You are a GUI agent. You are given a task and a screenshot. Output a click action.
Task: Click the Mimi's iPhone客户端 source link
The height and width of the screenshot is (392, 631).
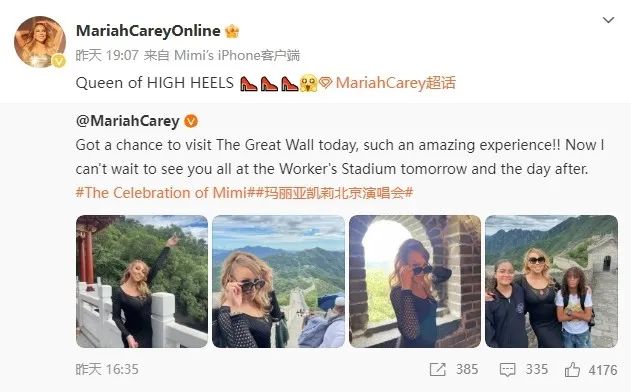point(237,55)
